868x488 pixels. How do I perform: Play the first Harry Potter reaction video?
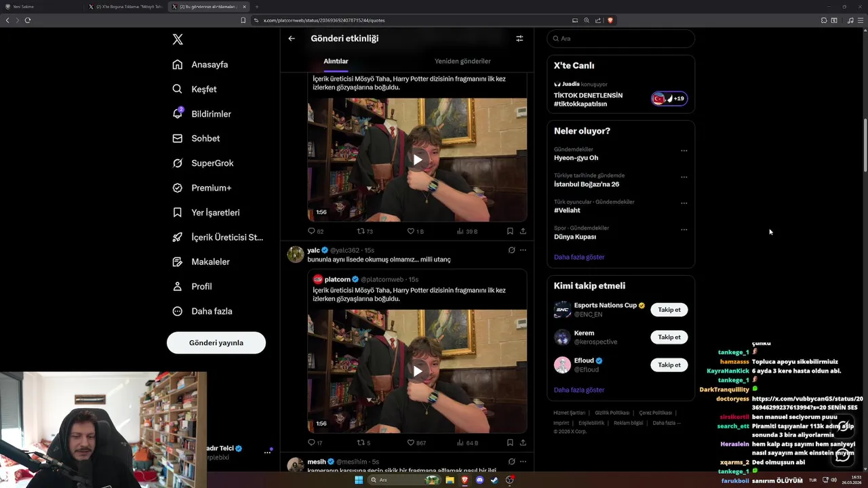[x=418, y=160]
